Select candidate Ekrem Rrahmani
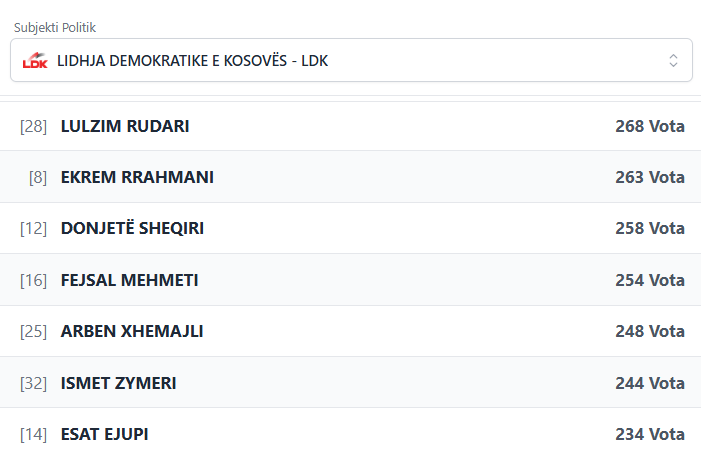Image resolution: width=701 pixels, height=458 pixels. [x=137, y=177]
